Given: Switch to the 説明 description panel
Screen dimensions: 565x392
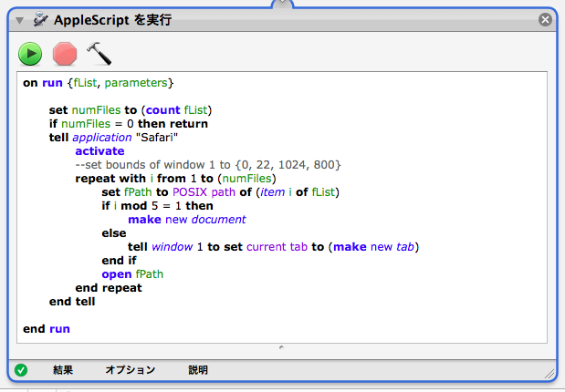Looking at the screenshot, I should point(198,370).
